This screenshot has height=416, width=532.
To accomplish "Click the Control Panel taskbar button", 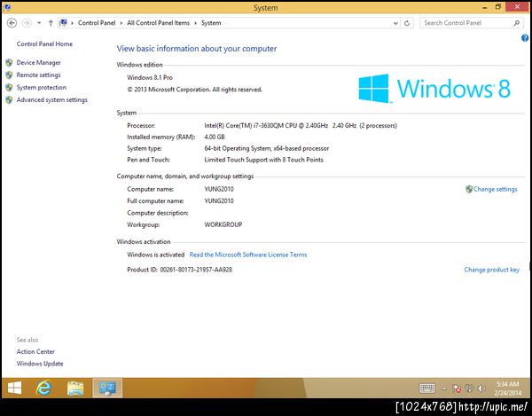I will point(107,388).
